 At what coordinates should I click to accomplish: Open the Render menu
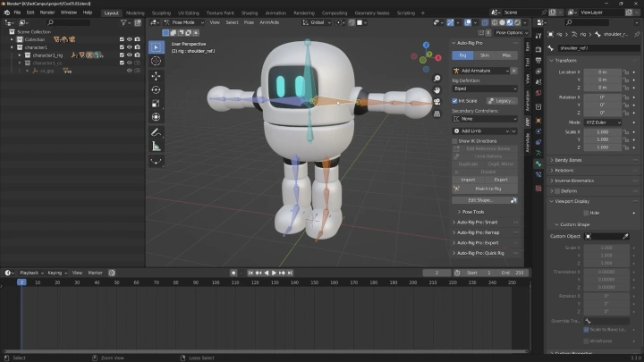coord(47,13)
